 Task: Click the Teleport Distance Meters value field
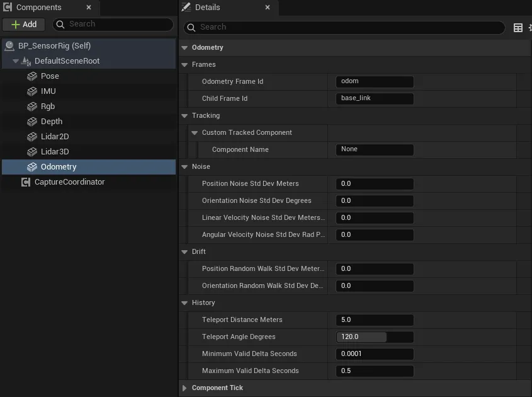pos(375,320)
